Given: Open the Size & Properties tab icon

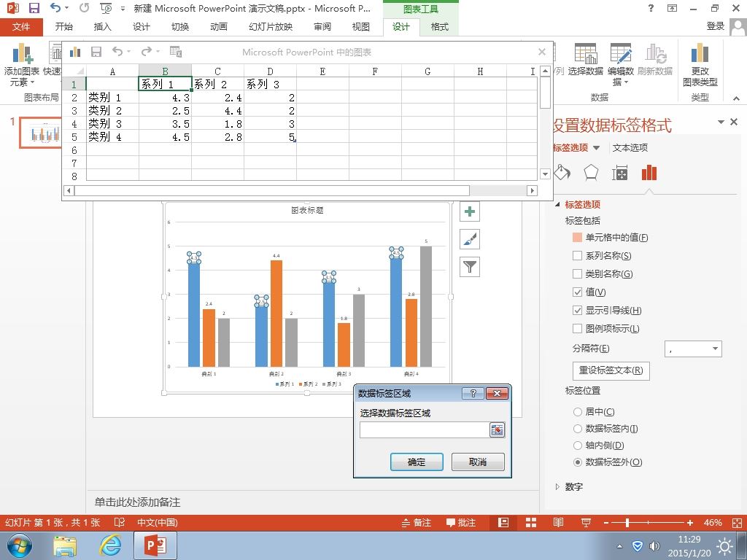Looking at the screenshot, I should 620,172.
